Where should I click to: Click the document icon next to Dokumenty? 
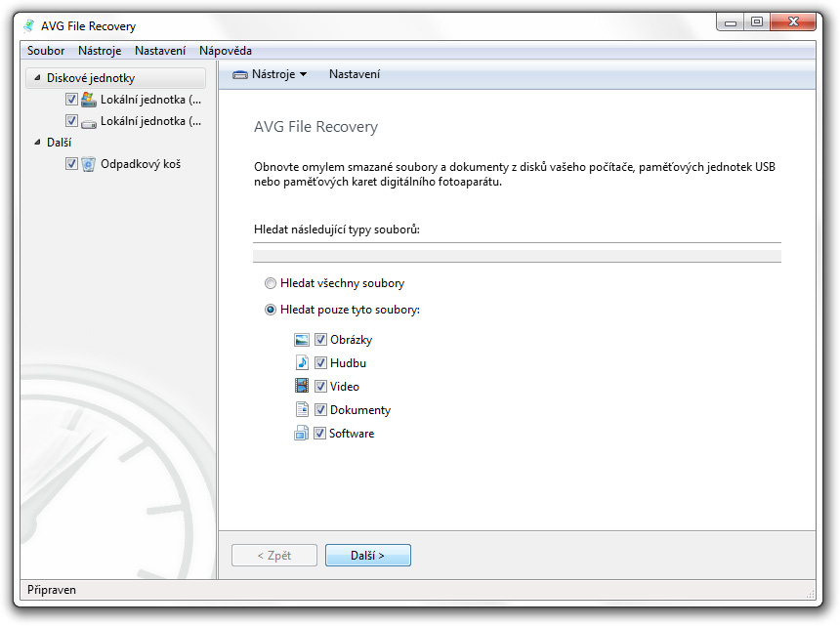(x=302, y=409)
